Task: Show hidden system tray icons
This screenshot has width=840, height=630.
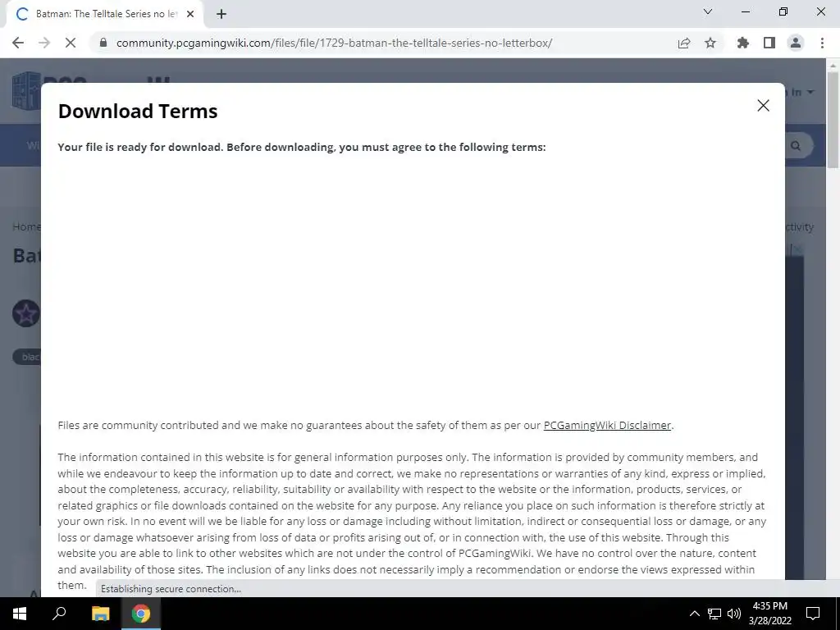Action: coord(694,614)
